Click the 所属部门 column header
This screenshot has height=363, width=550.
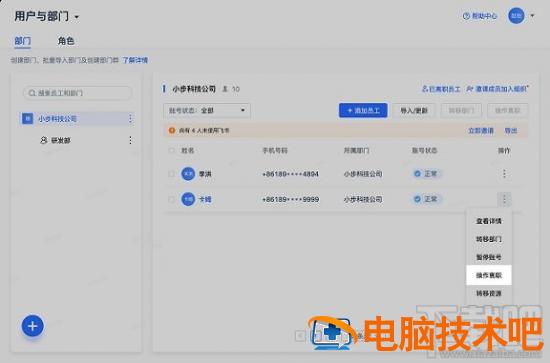[x=356, y=150]
